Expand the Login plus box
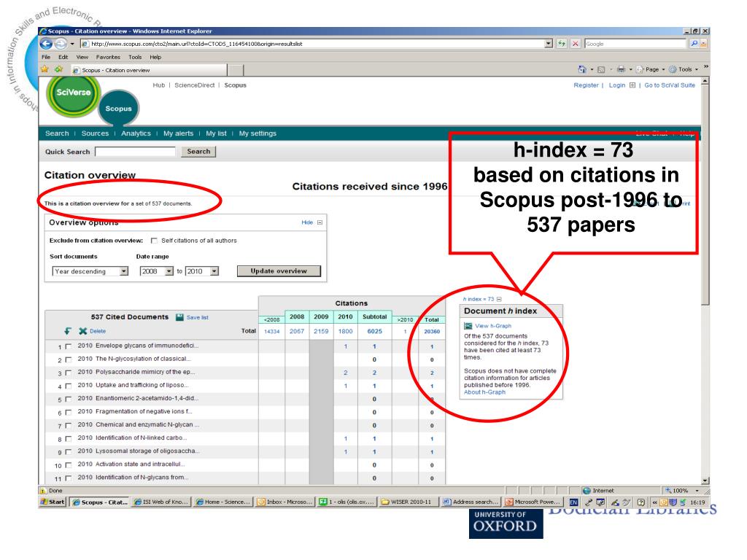747x560 pixels. (632, 85)
